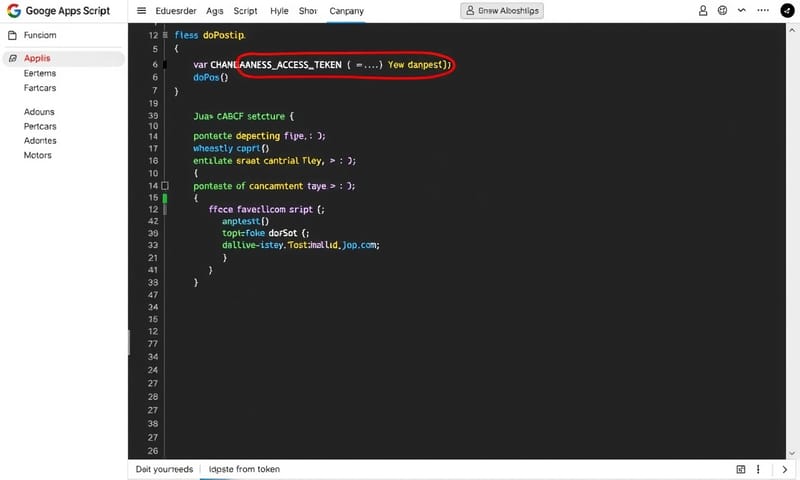Open Eertems in the sidebar
800x480 pixels.
point(40,73)
